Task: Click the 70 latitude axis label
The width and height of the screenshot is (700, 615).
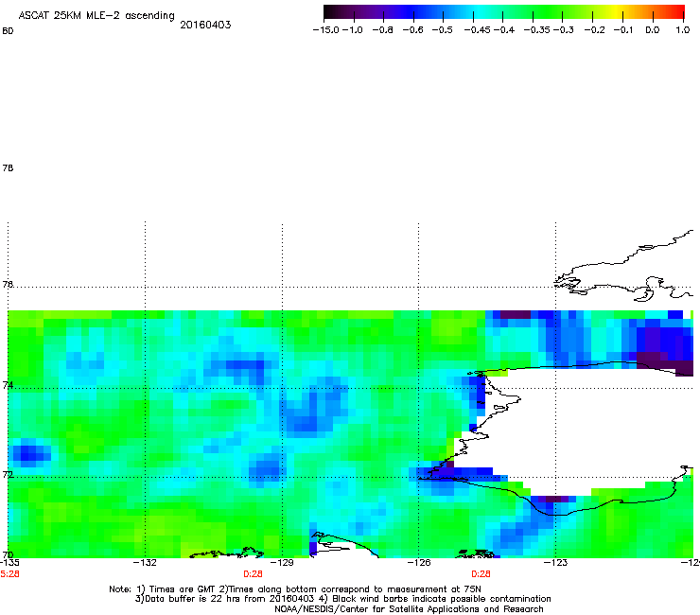Action: [8, 554]
